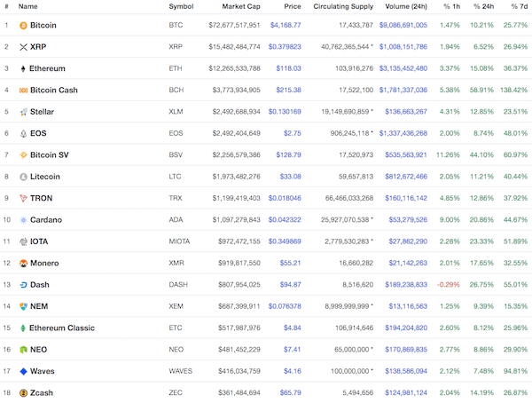Screen dimensions: 532x403
Task: Click the Stellar rocket icon
Action: pos(23,112)
